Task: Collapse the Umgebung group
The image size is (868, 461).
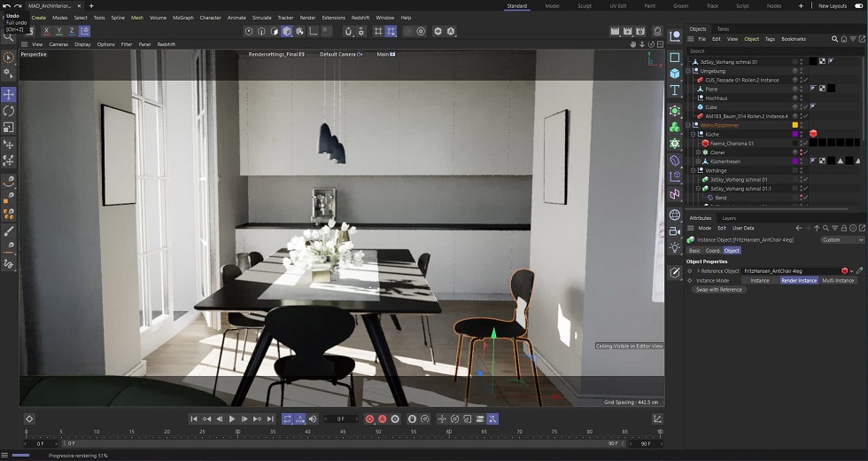Action: 688,71
